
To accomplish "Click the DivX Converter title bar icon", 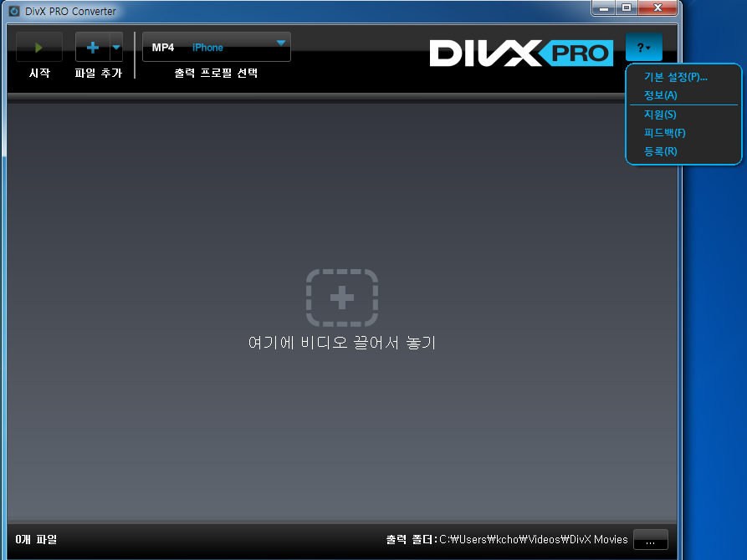I will click(x=14, y=11).
